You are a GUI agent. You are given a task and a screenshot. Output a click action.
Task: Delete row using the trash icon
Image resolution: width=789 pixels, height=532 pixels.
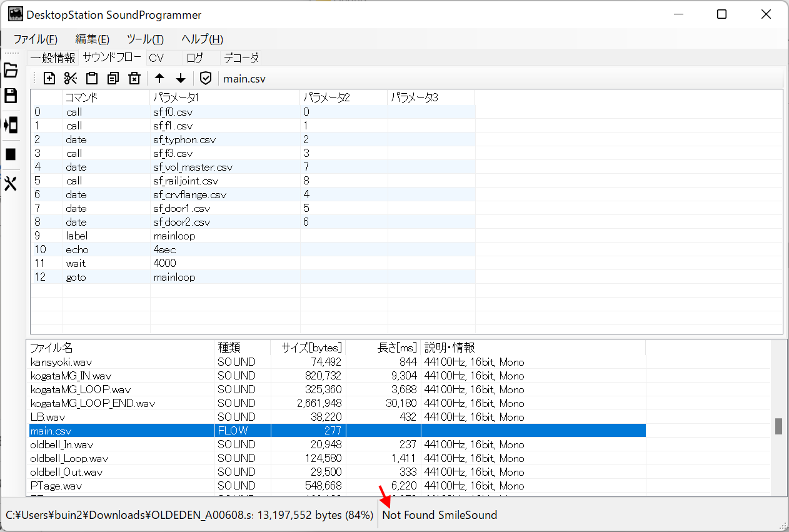point(134,78)
